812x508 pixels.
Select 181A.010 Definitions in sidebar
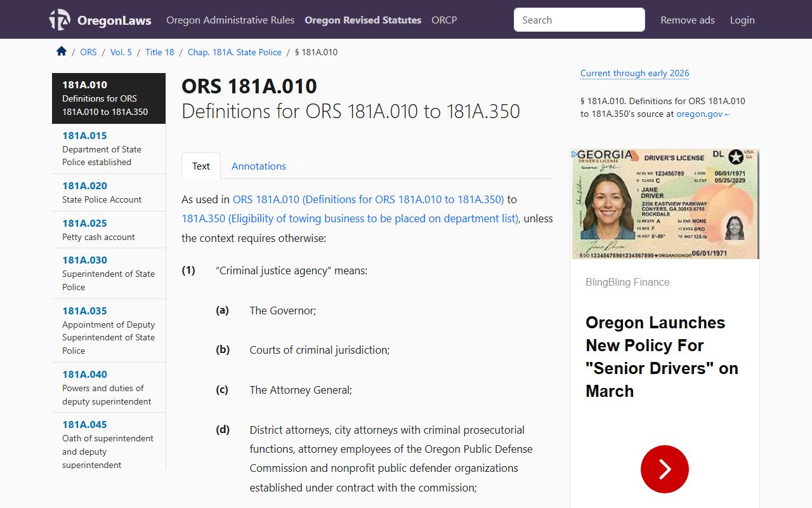click(x=108, y=98)
